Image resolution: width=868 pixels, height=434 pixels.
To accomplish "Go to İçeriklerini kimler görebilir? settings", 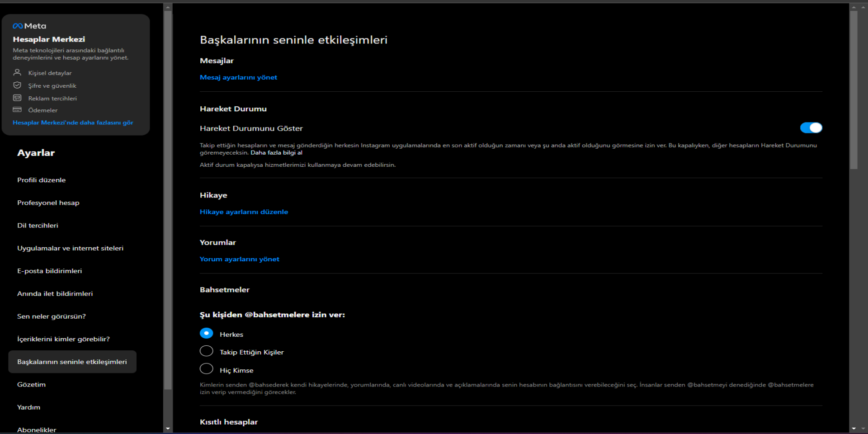I will (x=63, y=339).
